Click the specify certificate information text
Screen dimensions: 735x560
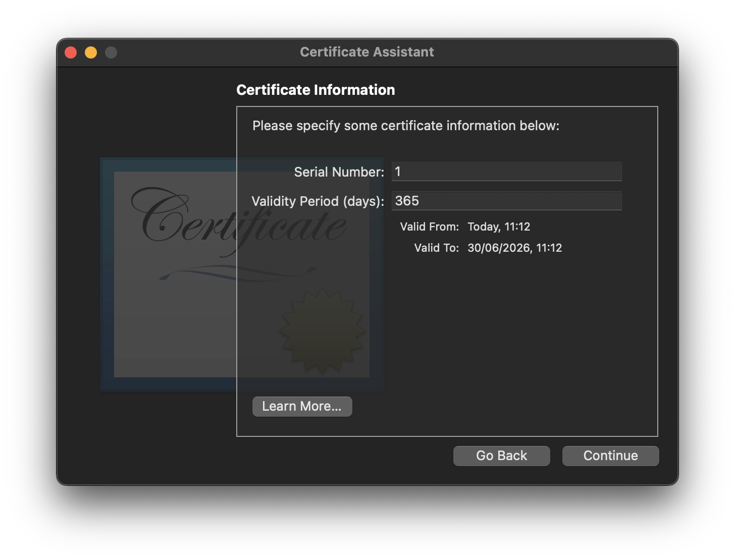coord(406,126)
